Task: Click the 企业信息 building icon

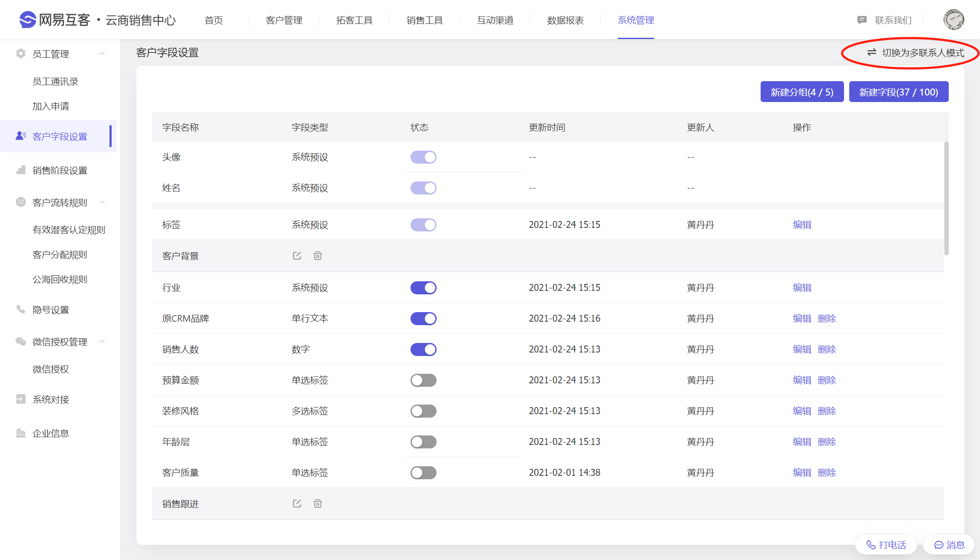Action: (x=20, y=433)
